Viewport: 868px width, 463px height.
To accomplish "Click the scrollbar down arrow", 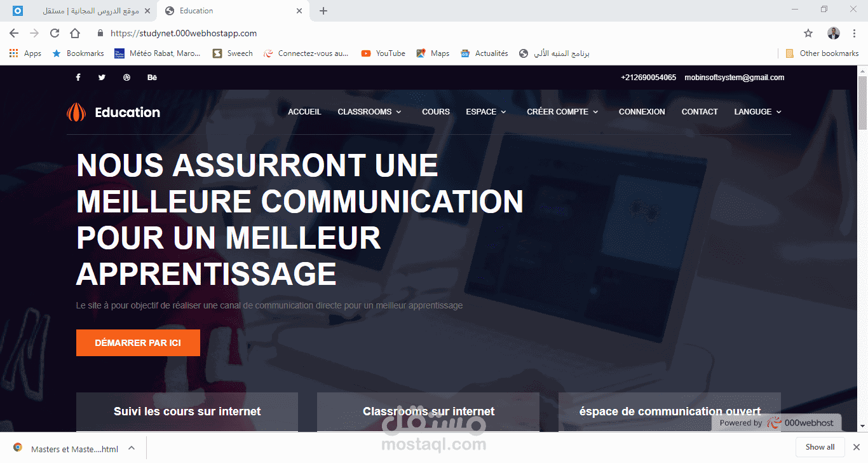I will (x=862, y=425).
